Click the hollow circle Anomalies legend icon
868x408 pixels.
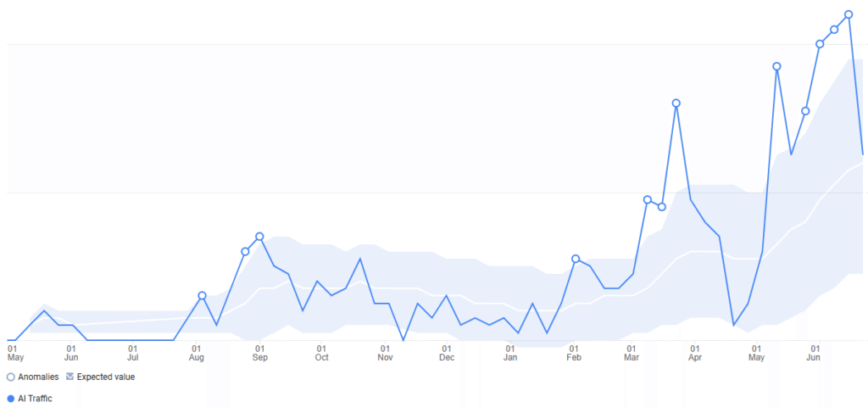[10, 377]
